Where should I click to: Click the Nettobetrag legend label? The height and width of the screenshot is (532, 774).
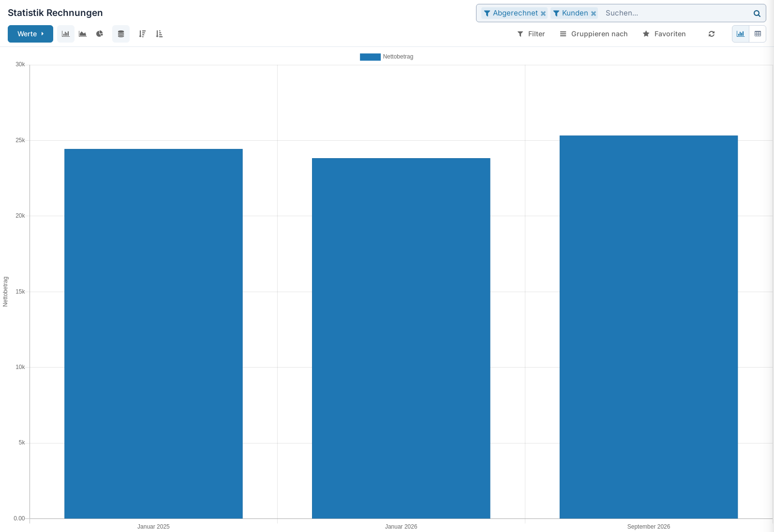point(398,57)
